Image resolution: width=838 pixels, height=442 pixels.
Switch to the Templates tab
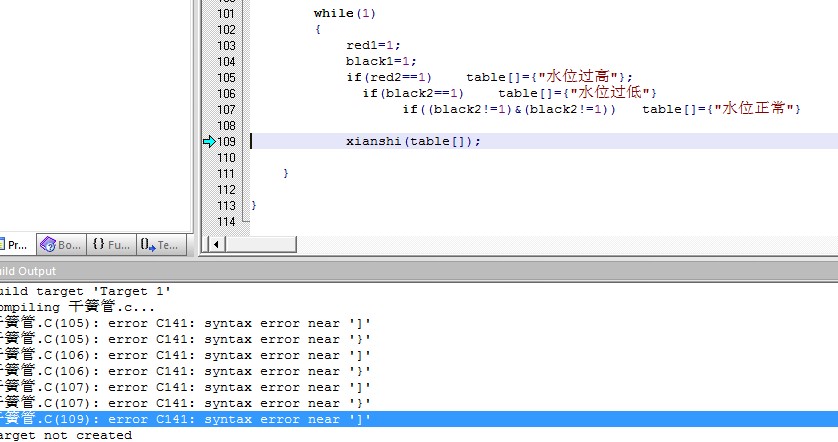161,245
